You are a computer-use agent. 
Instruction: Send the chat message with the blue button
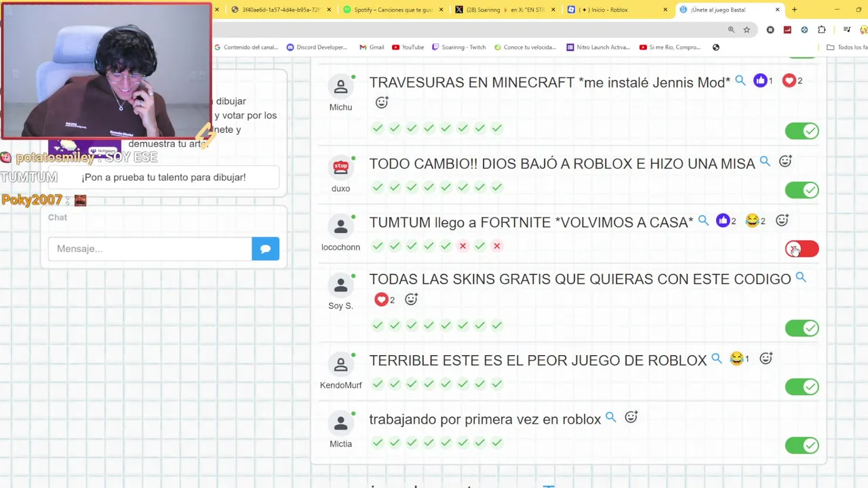tap(265, 249)
